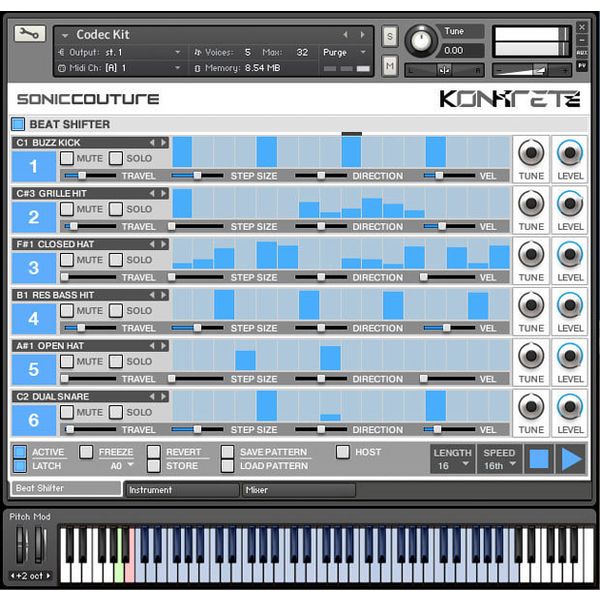Click the AUX button in the header

[x=582, y=53]
